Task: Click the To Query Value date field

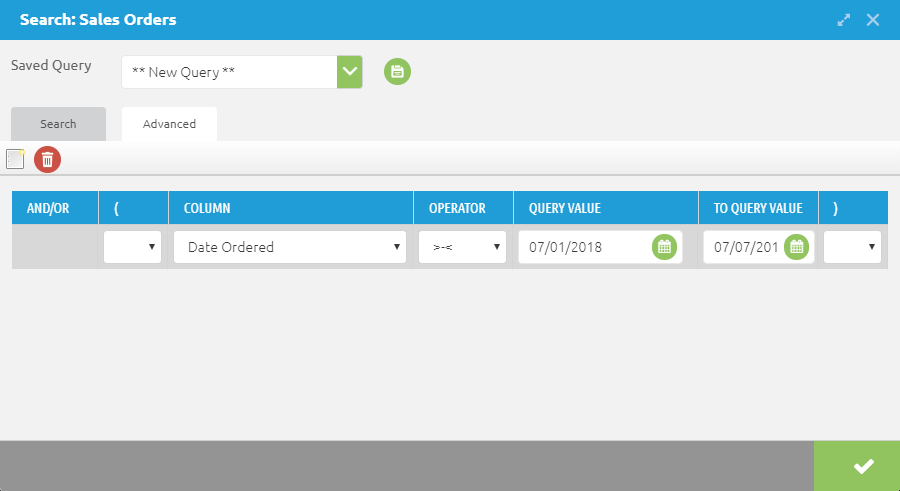Action: tap(743, 247)
